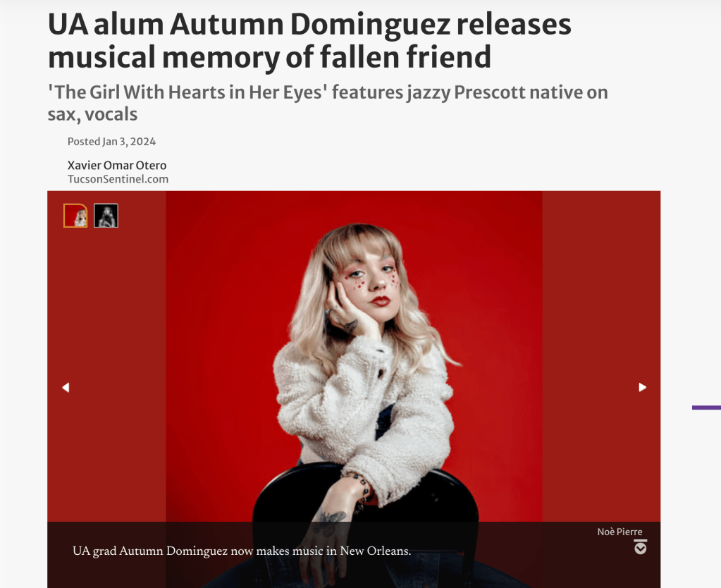This screenshot has height=588, width=721.
Task: Go to previous slideshow photo with left arrow
Action: [x=66, y=387]
